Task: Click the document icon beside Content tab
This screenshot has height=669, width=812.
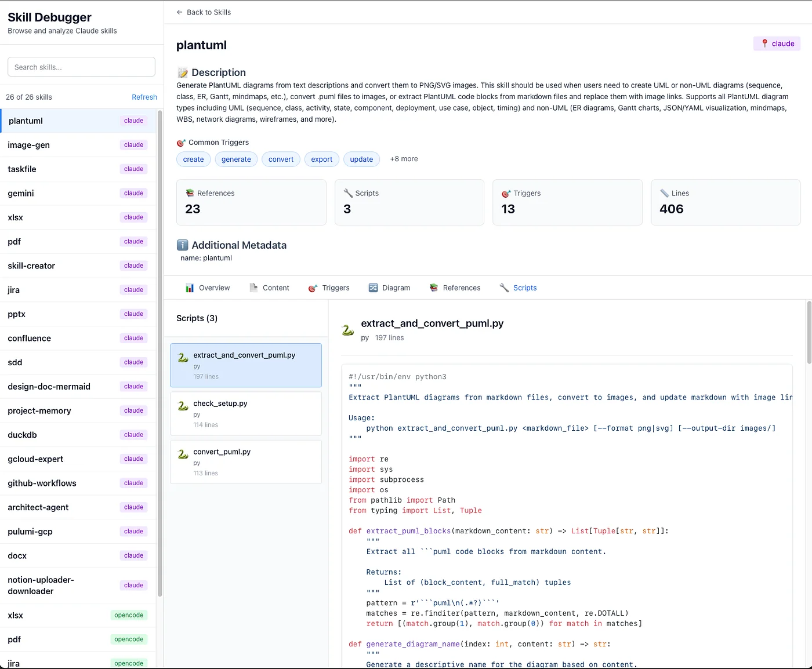Action: pyautogui.click(x=252, y=287)
